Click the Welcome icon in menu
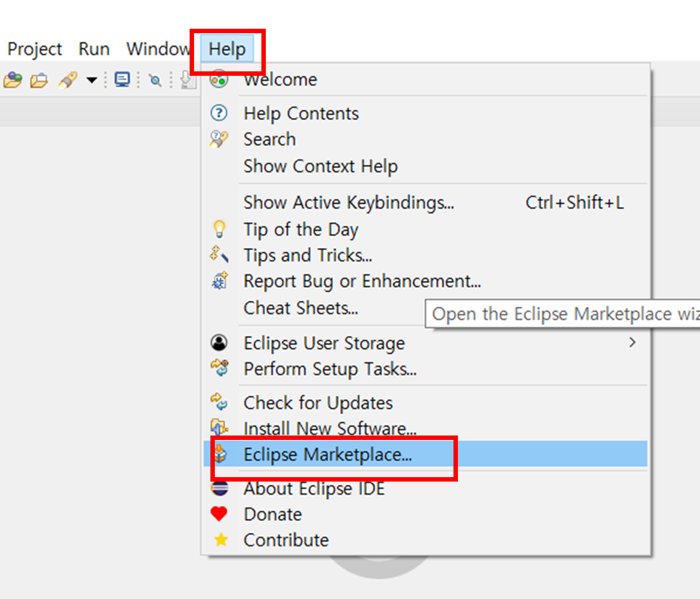Screen dimensions: 700x599 219,79
